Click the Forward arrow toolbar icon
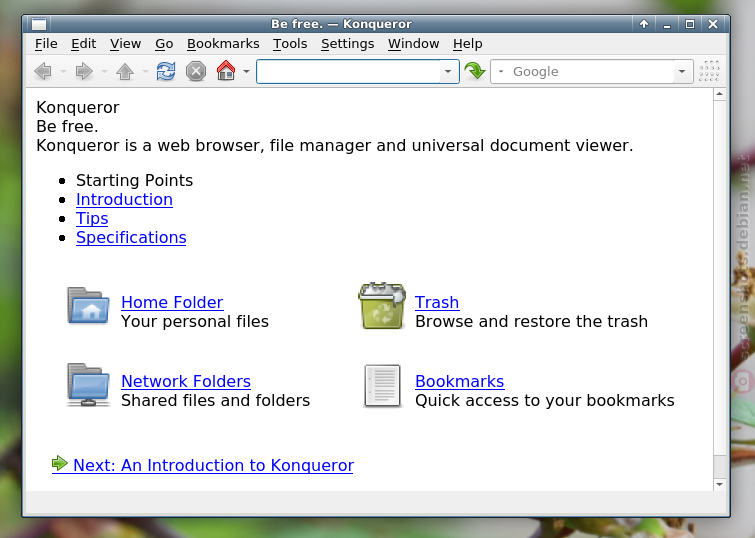Image resolution: width=755 pixels, height=538 pixels. (84, 71)
